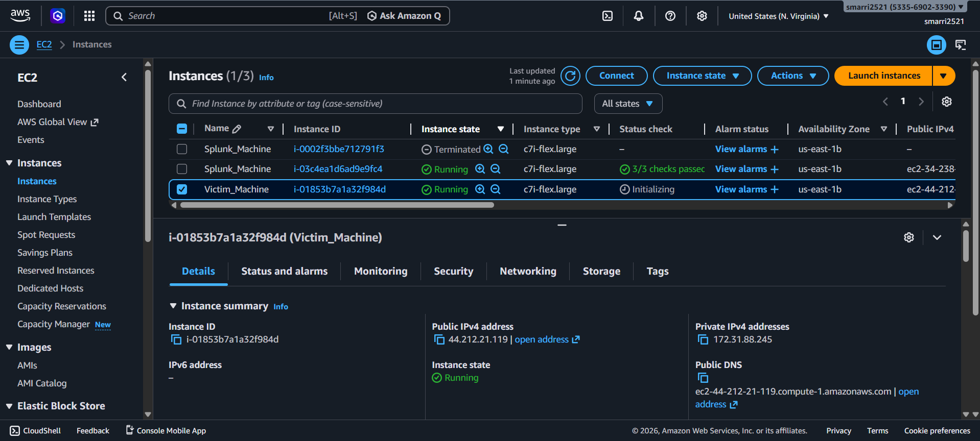Toggle the select-all instances checkbox
980x441 pixels.
pos(182,129)
